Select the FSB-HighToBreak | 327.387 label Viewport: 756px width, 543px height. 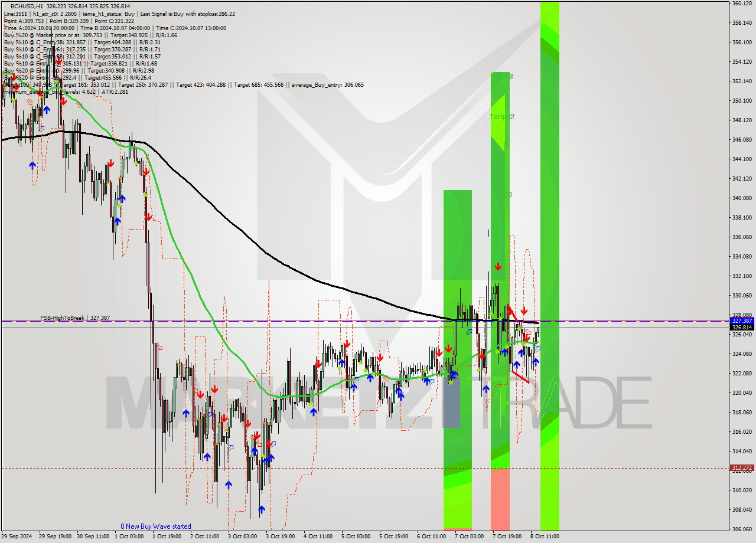[75, 318]
